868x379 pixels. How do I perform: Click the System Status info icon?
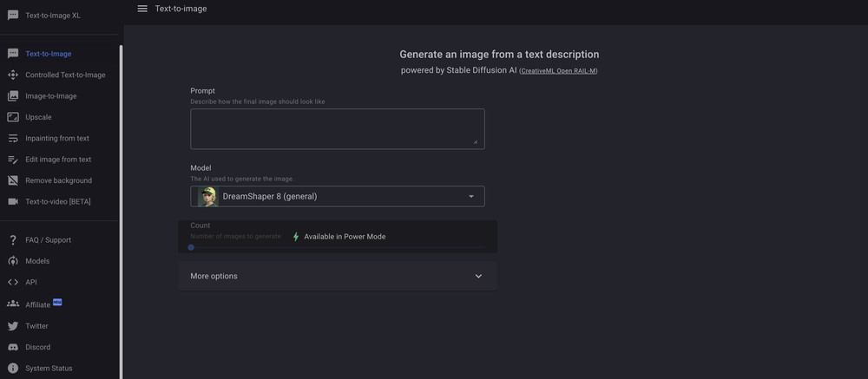(x=13, y=368)
